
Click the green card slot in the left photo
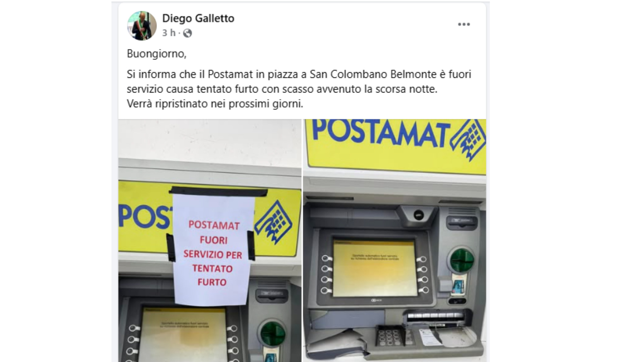click(x=273, y=334)
